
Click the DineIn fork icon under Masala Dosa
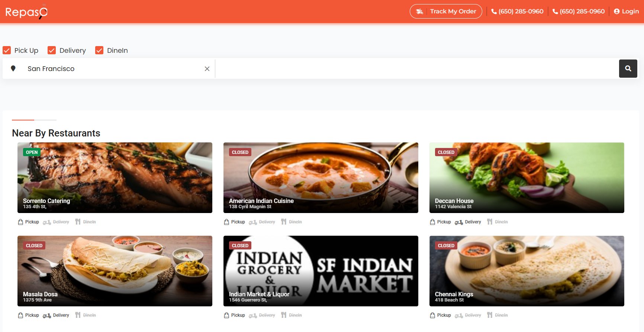click(78, 315)
